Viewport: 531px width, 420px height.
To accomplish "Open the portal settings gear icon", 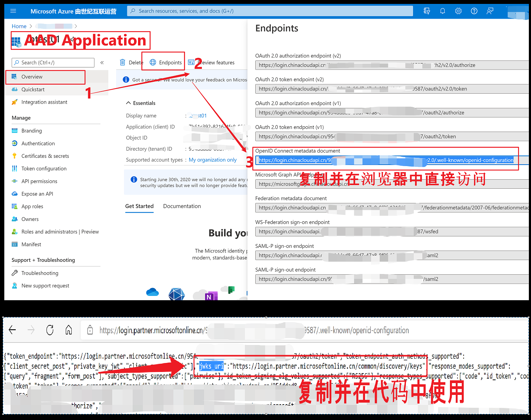I will point(458,11).
